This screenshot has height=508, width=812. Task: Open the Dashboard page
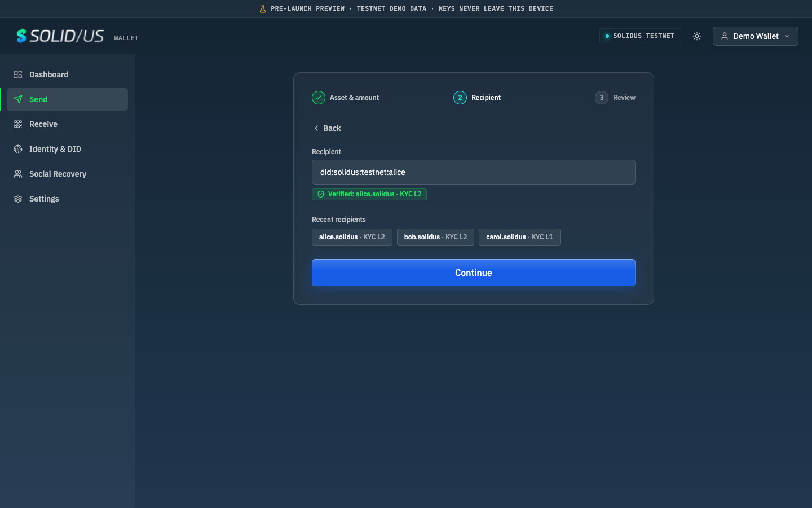[67, 75]
